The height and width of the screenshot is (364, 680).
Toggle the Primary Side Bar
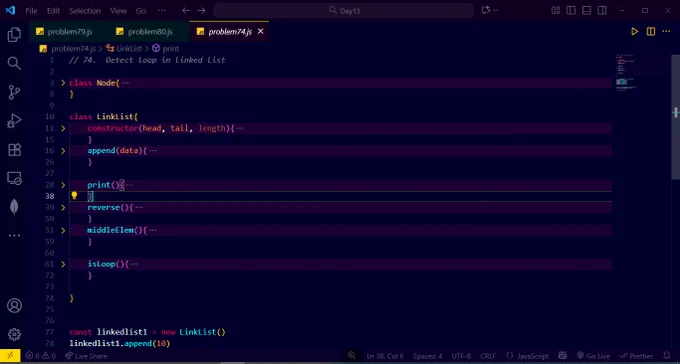pyautogui.click(x=571, y=10)
